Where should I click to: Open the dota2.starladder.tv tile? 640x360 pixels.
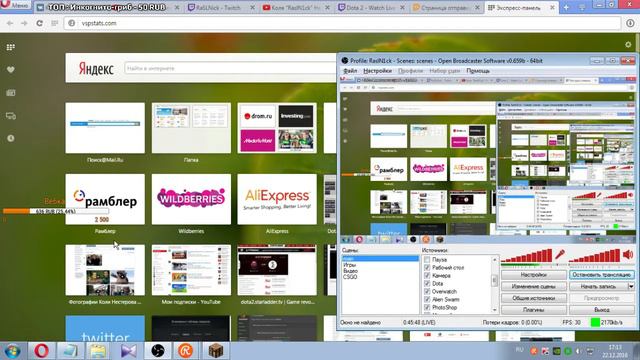pyautogui.click(x=277, y=270)
